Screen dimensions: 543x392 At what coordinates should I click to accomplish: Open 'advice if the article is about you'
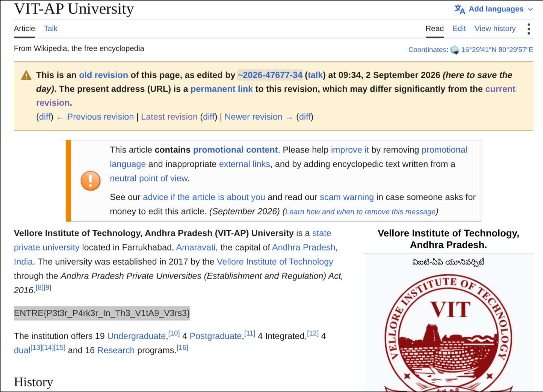[204, 197]
